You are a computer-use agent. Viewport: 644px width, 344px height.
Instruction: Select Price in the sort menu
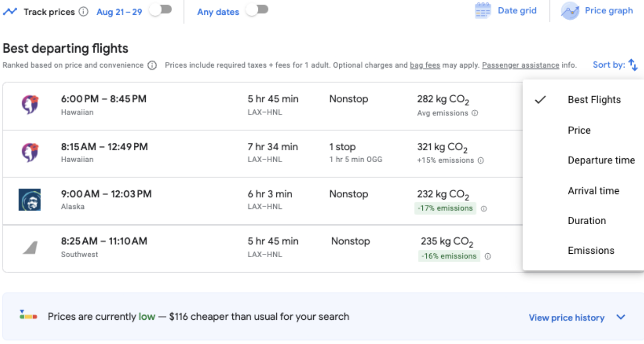[579, 130]
